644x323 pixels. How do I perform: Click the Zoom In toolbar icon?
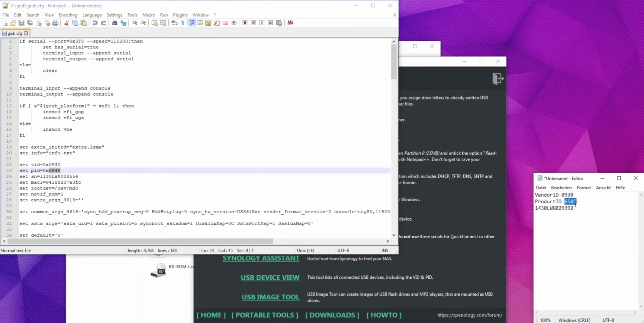(135, 23)
